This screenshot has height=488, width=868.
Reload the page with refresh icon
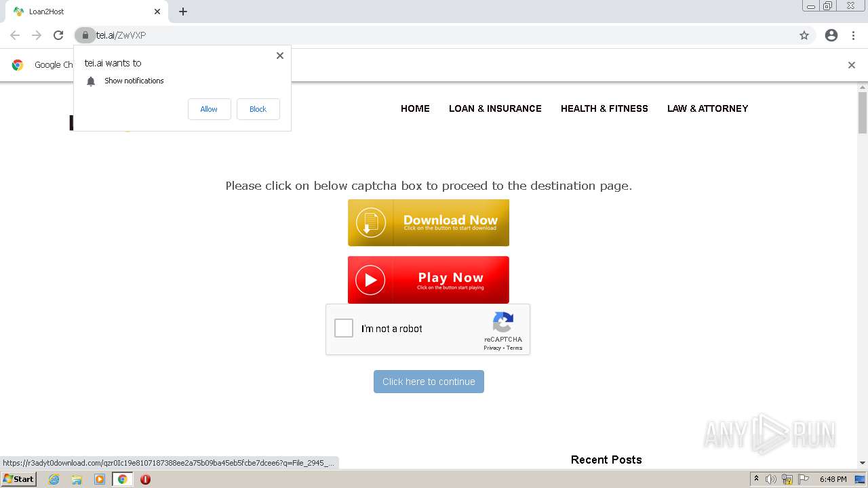[58, 35]
